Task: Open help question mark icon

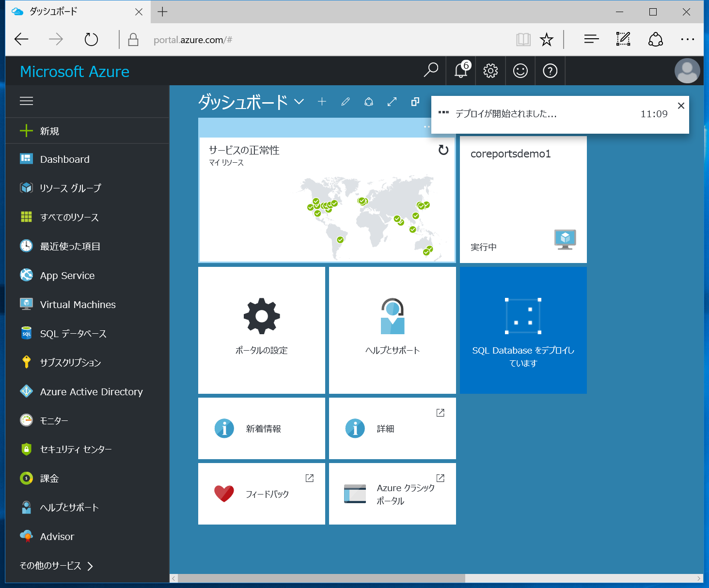Action: pyautogui.click(x=550, y=71)
